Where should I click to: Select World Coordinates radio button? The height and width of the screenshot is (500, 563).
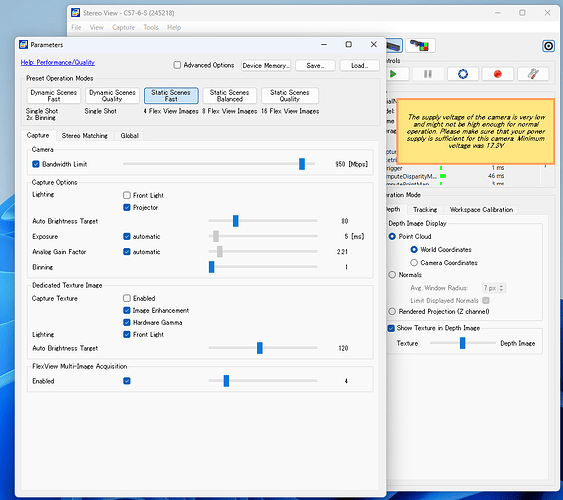414,249
